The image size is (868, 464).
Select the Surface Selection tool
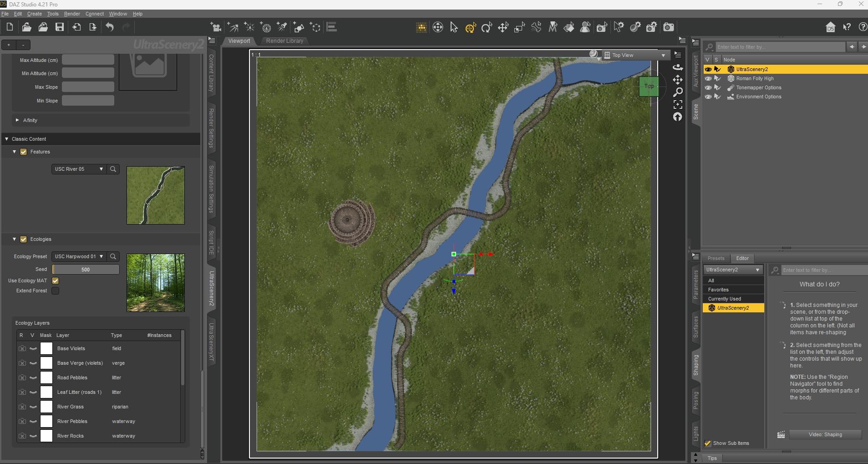[569, 27]
